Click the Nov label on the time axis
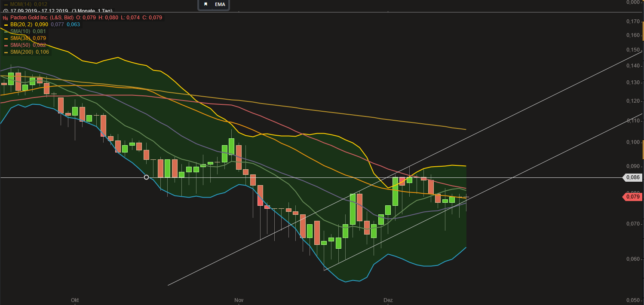Viewport: 644px width, 305px height. tap(239, 300)
